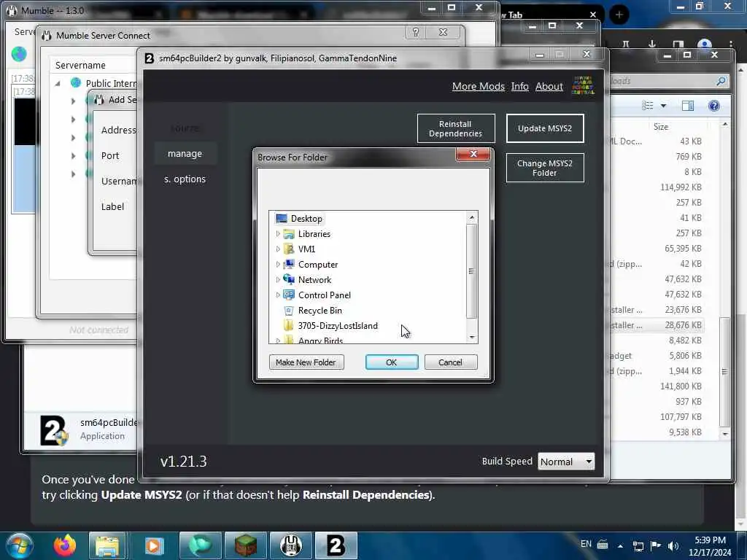The height and width of the screenshot is (560, 747).
Task: Open the Explorer change view dropdown arrow
Action: (x=663, y=106)
